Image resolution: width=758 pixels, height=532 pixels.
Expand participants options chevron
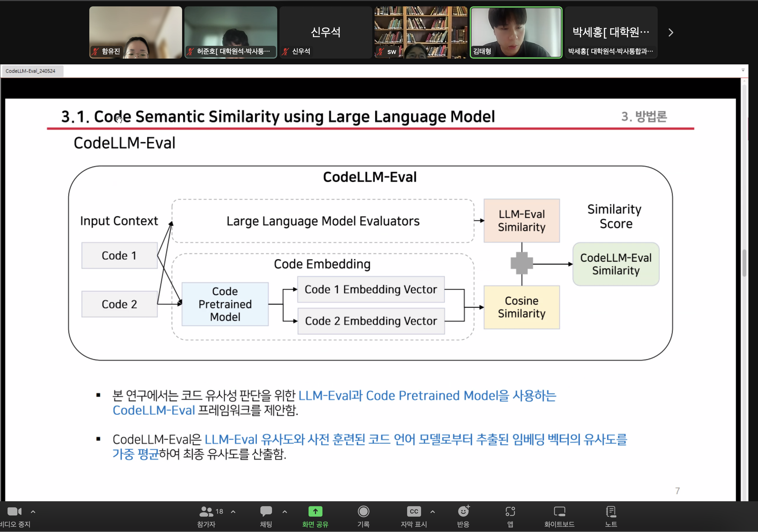(233, 511)
